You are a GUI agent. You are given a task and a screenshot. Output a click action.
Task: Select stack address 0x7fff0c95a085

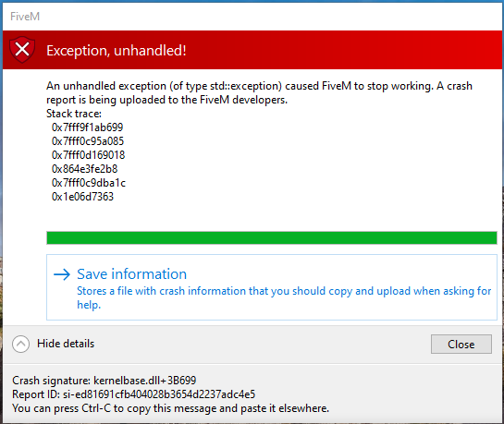point(88,141)
